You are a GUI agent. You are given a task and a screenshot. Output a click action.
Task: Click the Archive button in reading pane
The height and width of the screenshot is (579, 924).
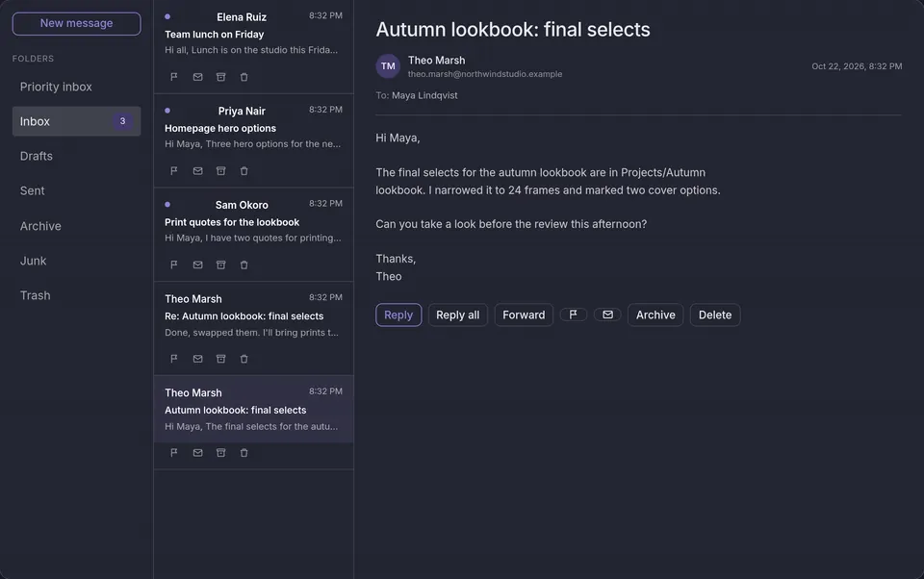click(655, 315)
